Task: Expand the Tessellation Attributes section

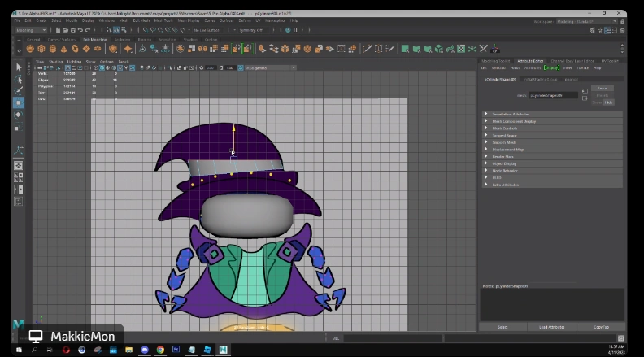Action: coord(511,115)
